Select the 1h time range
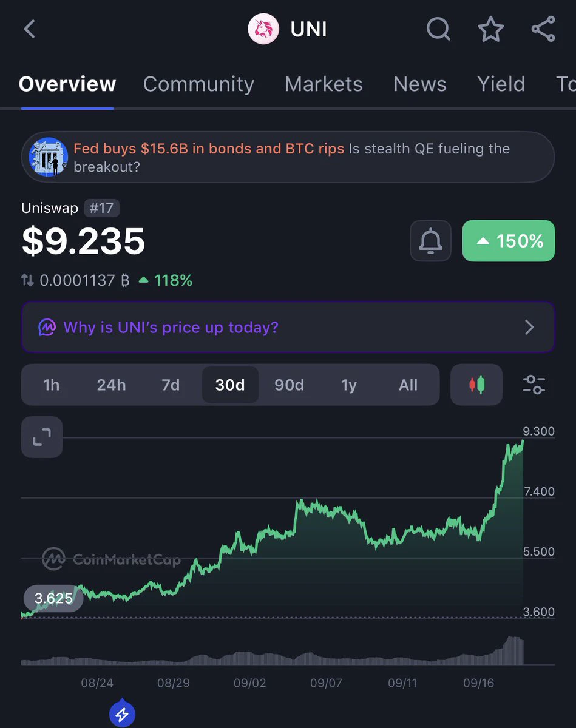Image resolution: width=576 pixels, height=728 pixels. (x=52, y=385)
